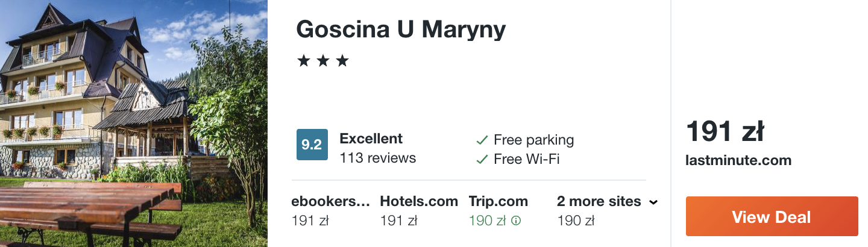
Task: Click the View Deal button
Action: tap(772, 216)
